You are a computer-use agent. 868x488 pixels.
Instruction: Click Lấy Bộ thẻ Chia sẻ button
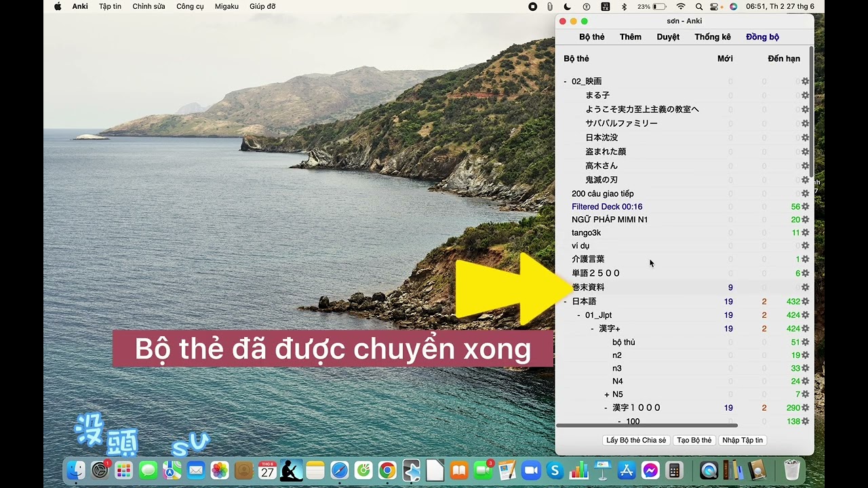(x=636, y=441)
